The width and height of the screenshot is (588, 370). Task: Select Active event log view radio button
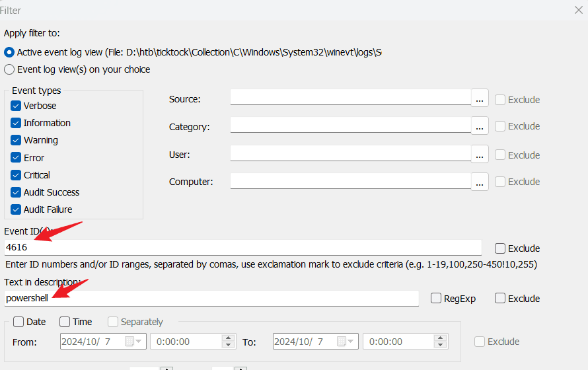(9, 52)
